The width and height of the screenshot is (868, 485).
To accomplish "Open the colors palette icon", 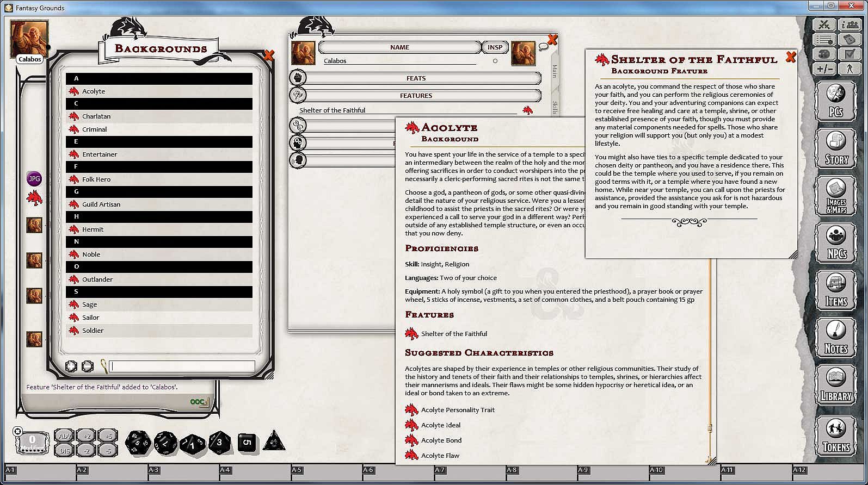I will click(x=824, y=54).
